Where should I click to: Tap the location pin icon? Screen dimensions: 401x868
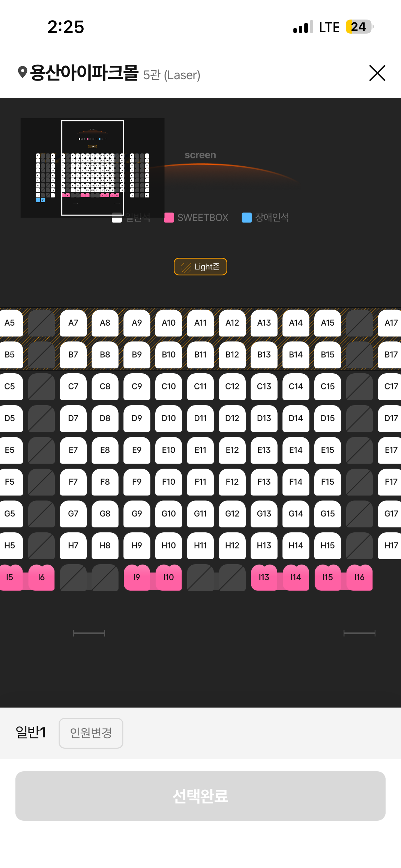click(23, 72)
